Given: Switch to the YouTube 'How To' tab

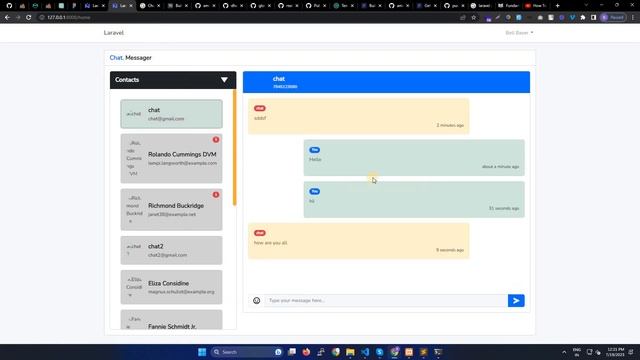Looking at the screenshot, I should [x=535, y=6].
